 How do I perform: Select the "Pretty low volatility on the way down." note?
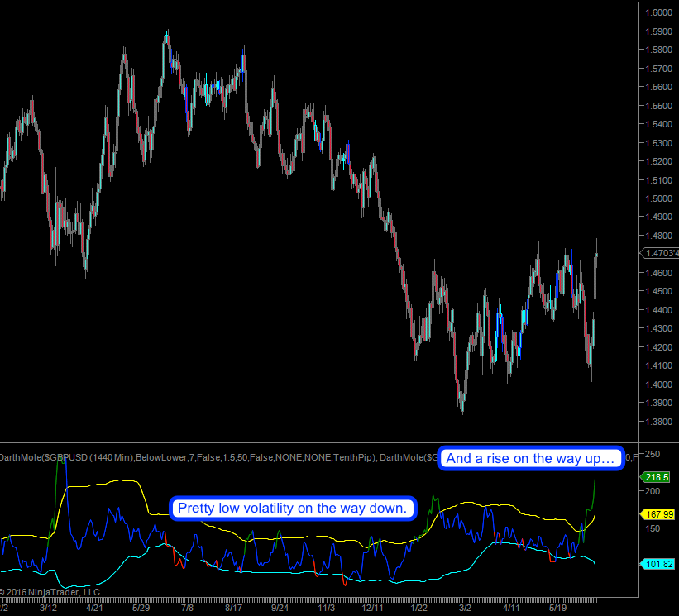293,508
